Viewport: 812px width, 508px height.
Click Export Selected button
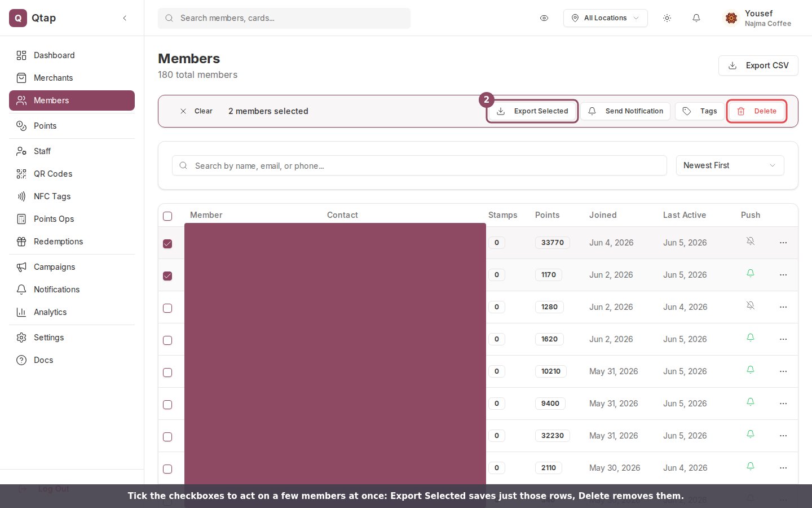(x=532, y=111)
